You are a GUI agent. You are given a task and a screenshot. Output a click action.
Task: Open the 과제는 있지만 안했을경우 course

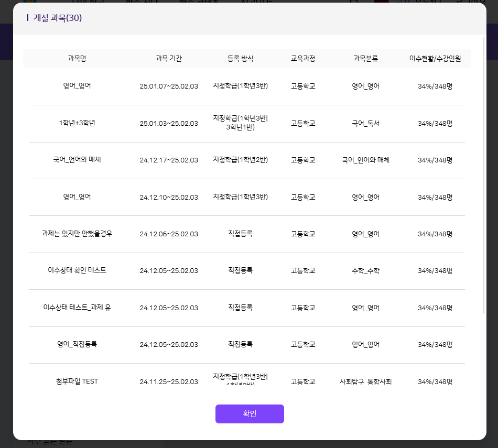pos(77,234)
